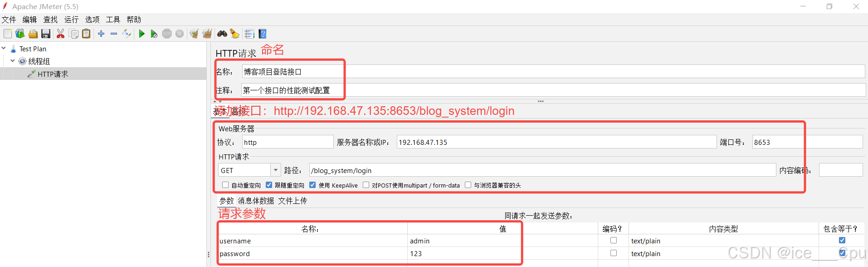The width and height of the screenshot is (868, 267).
Task: Start the test with green play icon
Action: pyautogui.click(x=141, y=34)
